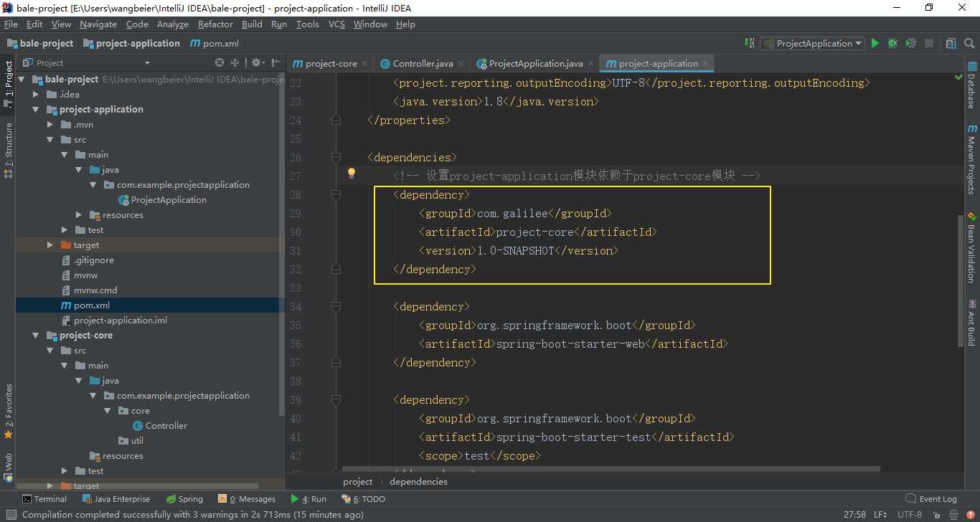This screenshot has width=980, height=522.
Task: Open the Favorites tool window
Action: pos(8,411)
